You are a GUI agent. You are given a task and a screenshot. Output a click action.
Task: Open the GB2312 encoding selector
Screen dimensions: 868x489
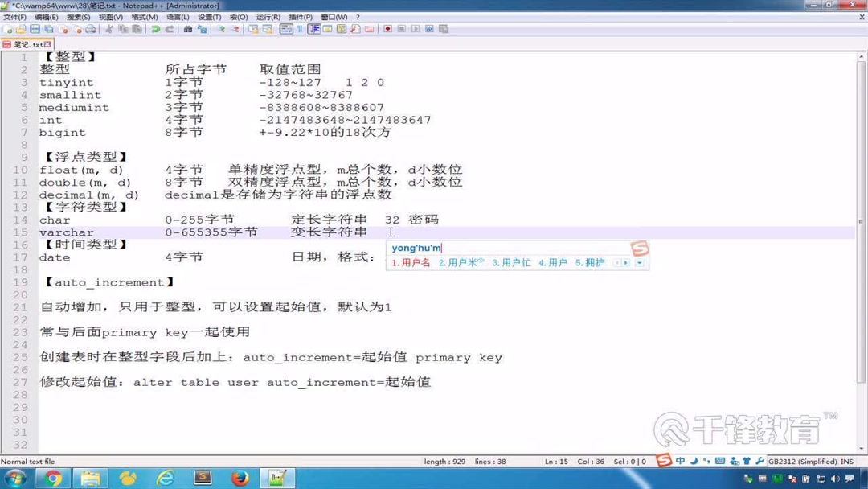804,462
